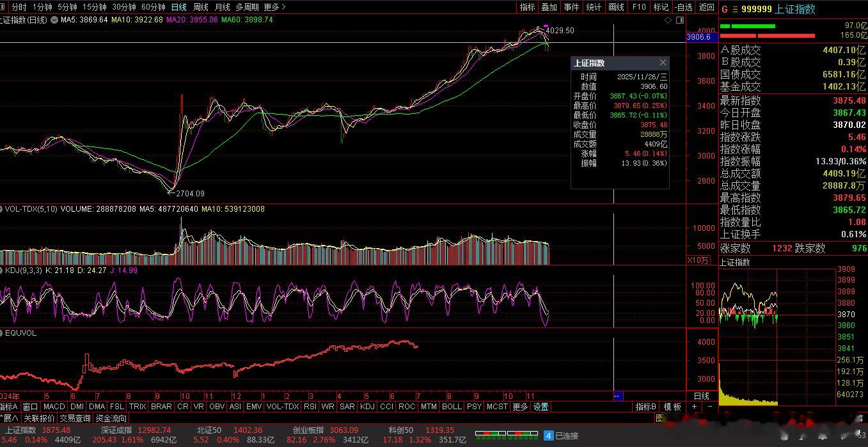Click the 标记 mark button

click(x=661, y=7)
